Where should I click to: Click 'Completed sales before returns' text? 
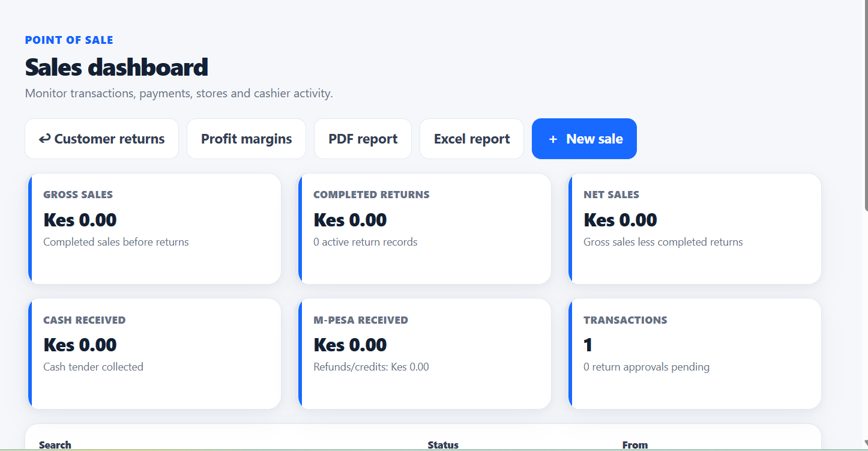tap(116, 242)
